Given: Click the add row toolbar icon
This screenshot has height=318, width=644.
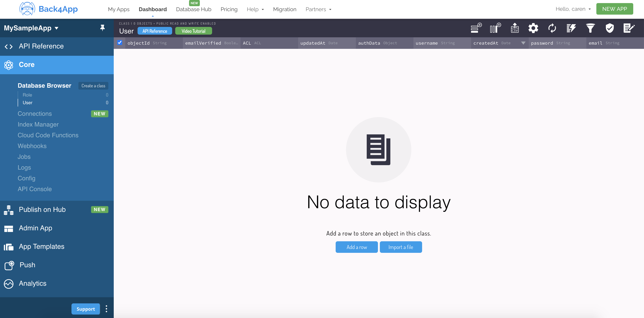Looking at the screenshot, I should pos(476,28).
